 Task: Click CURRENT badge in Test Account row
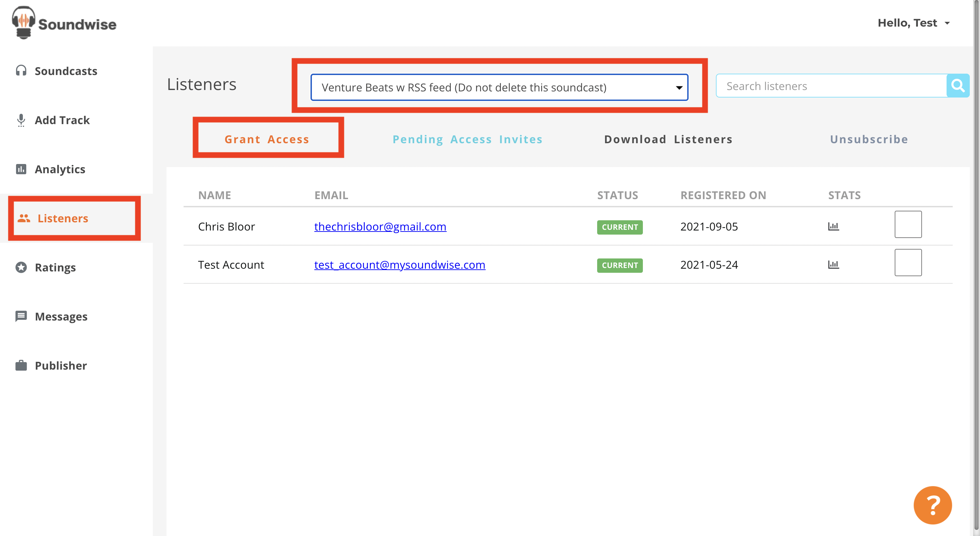(620, 265)
